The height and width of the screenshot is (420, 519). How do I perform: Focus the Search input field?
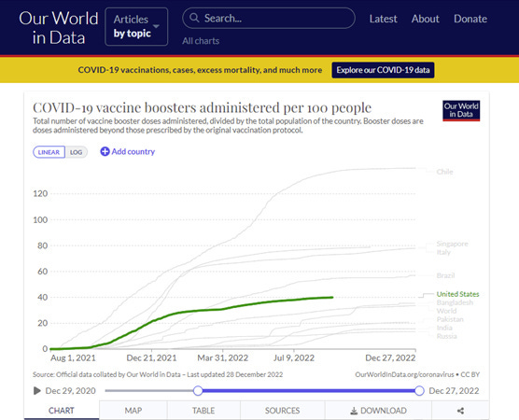pos(269,19)
